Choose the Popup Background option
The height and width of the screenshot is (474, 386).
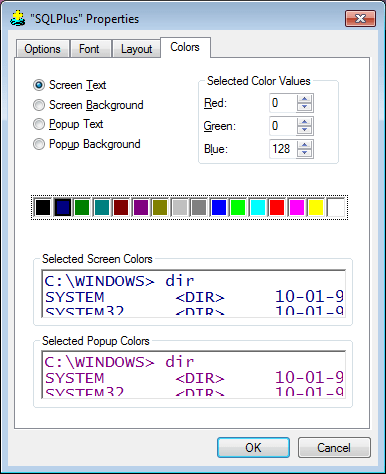(39, 144)
